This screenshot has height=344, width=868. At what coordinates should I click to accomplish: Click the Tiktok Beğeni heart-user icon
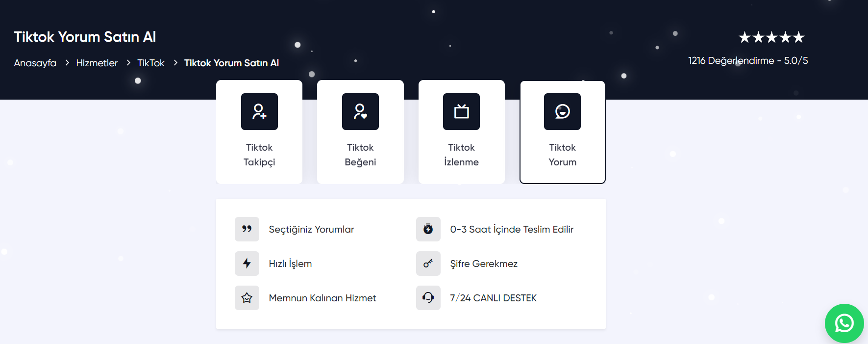pos(360,112)
